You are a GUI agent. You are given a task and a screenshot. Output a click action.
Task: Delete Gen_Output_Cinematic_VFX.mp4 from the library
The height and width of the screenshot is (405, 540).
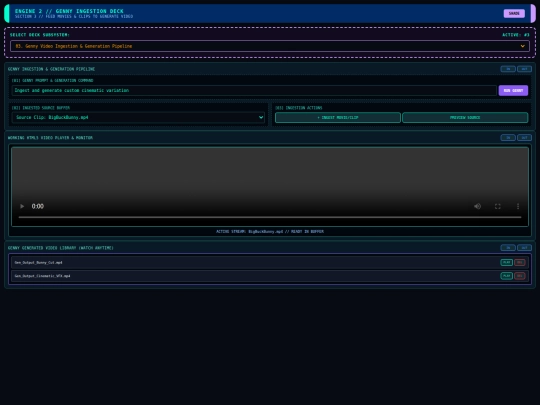pyautogui.click(x=520, y=276)
